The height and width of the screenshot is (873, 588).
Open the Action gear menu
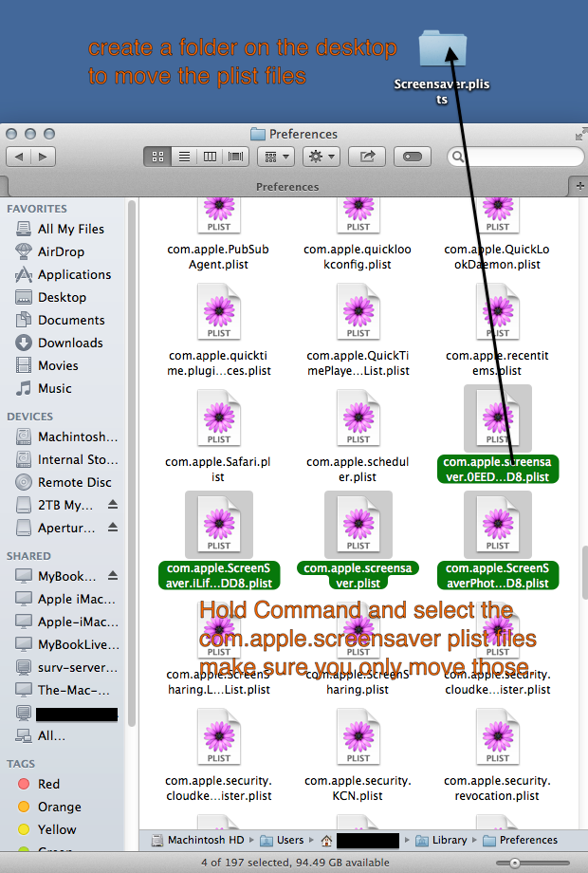[322, 157]
